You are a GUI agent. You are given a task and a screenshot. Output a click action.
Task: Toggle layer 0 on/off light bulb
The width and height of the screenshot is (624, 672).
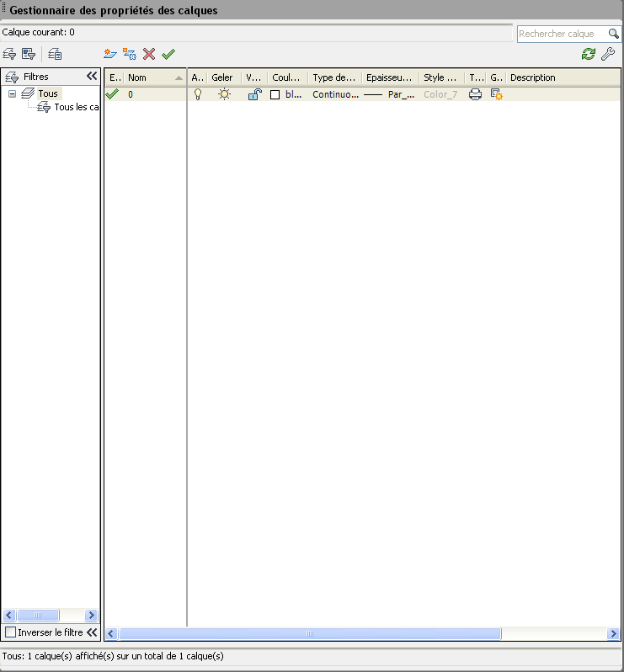click(198, 94)
